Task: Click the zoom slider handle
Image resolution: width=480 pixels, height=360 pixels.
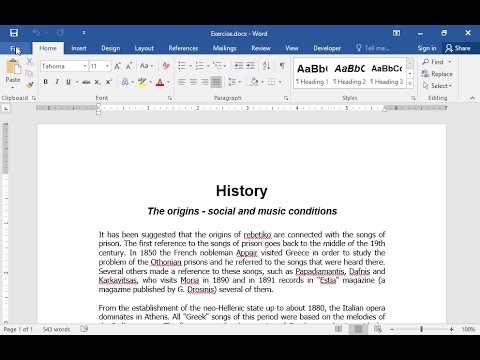Action: click(422, 329)
